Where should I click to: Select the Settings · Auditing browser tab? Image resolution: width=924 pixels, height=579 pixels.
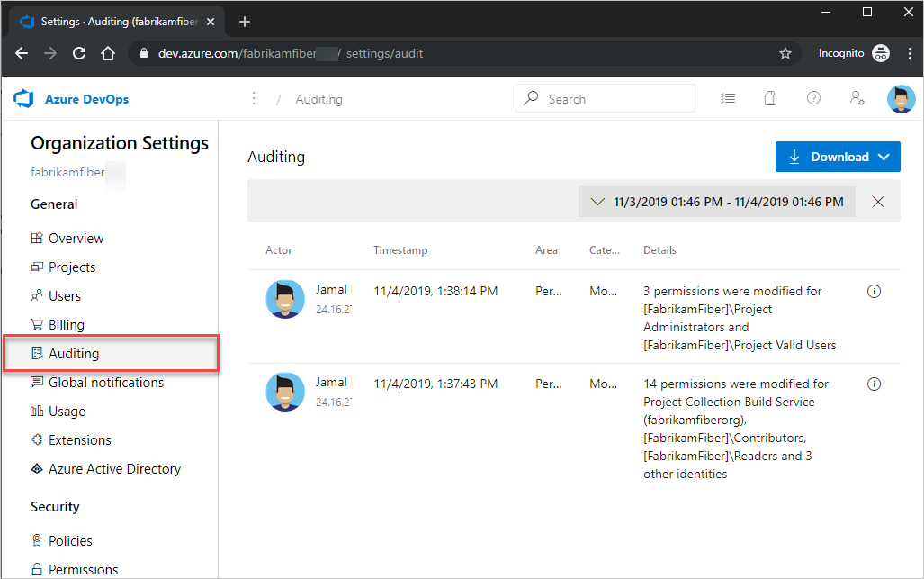[117, 20]
